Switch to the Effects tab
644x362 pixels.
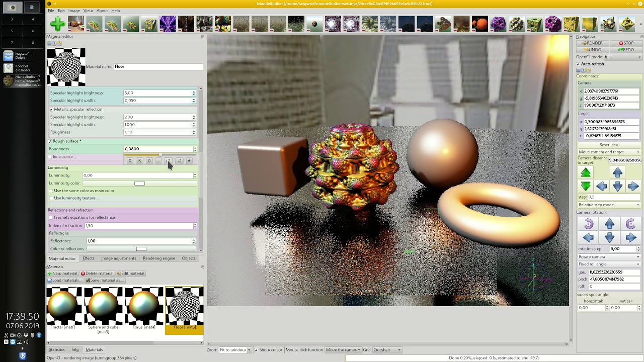[88, 258]
